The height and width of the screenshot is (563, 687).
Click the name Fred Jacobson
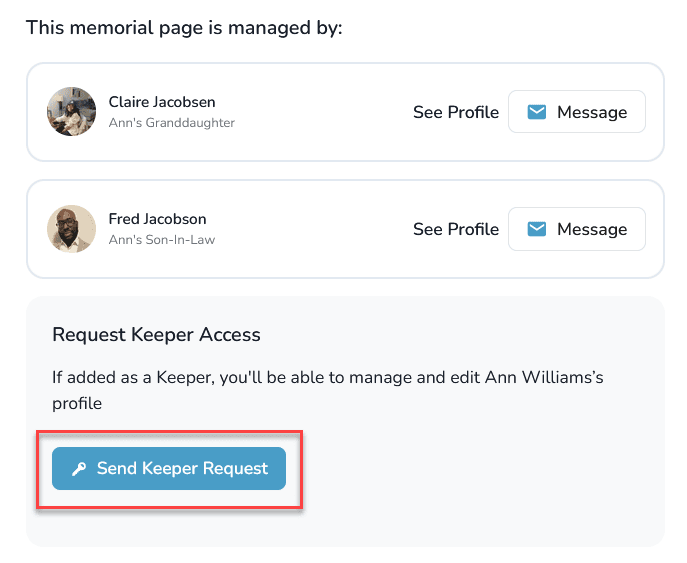click(157, 219)
